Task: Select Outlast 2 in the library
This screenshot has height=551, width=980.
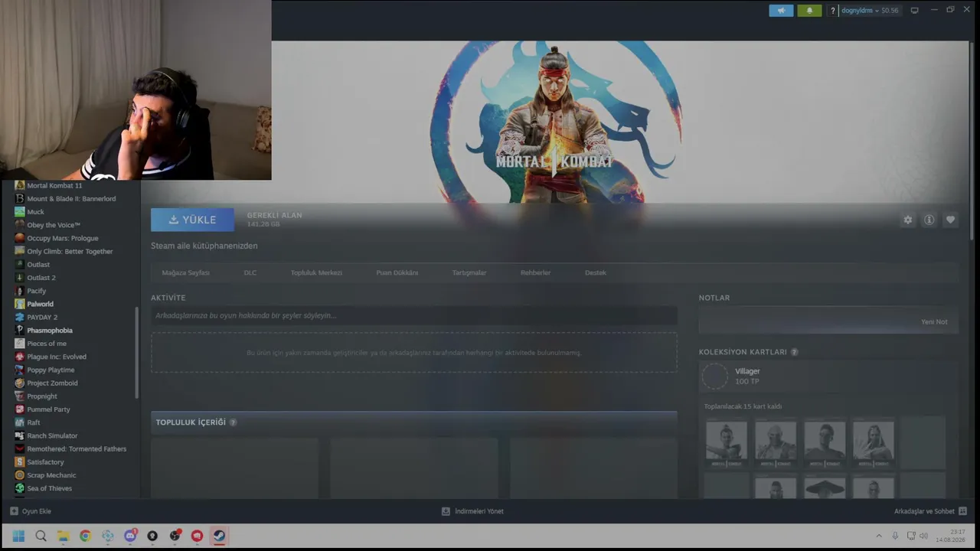Action: [x=41, y=278]
